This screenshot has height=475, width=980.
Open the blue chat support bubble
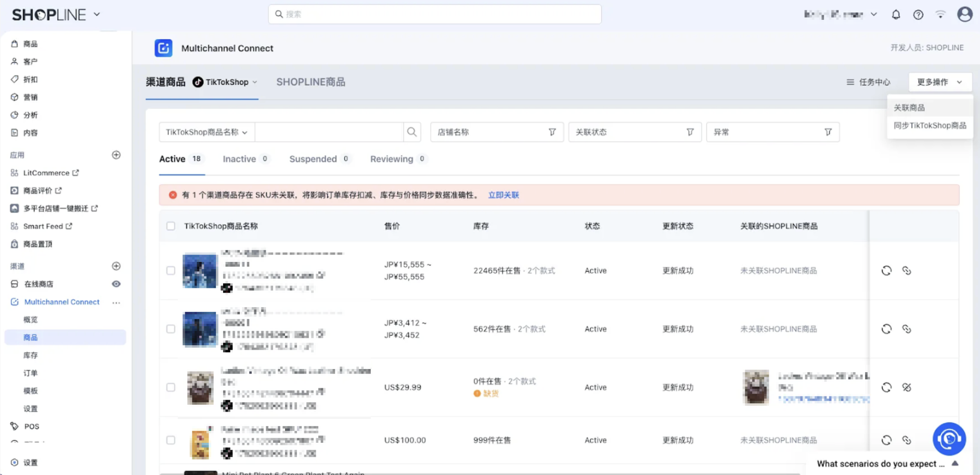coord(949,439)
